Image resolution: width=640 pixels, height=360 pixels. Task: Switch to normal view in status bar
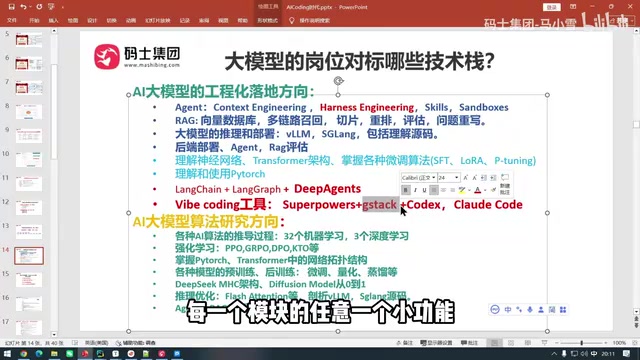(494, 343)
